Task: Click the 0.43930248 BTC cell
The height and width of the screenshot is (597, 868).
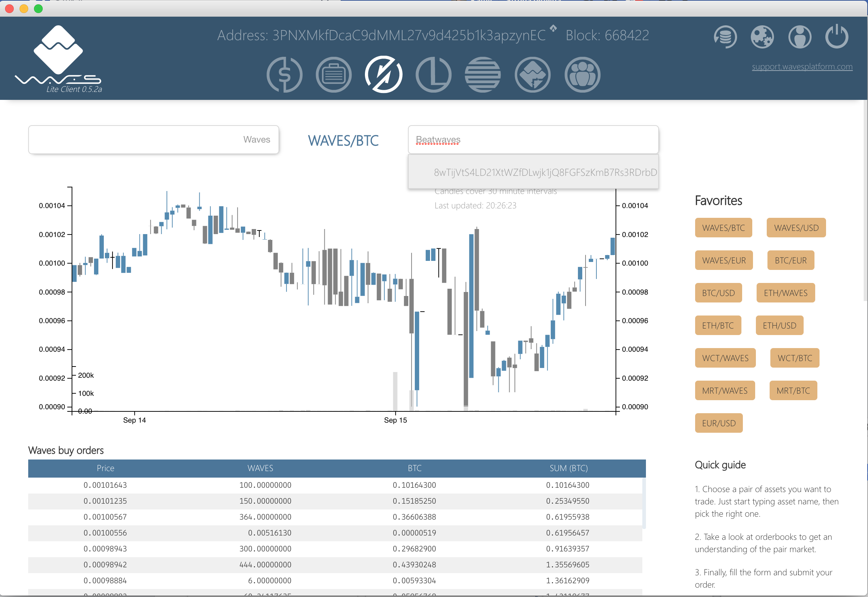Action: pyautogui.click(x=414, y=565)
